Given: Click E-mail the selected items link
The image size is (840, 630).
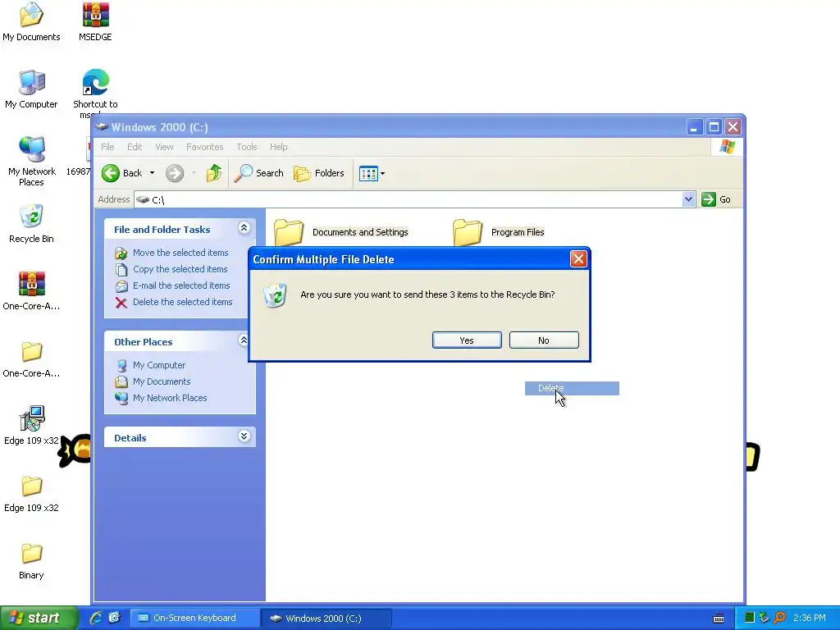Looking at the screenshot, I should tap(181, 285).
